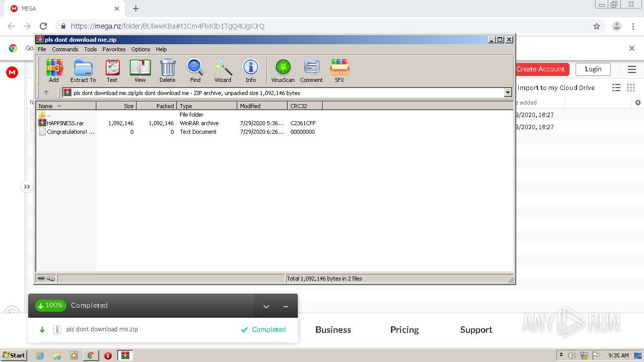Image resolution: width=644 pixels, height=362 pixels.
Task: Sort by the Type column header
Action: pos(207,106)
